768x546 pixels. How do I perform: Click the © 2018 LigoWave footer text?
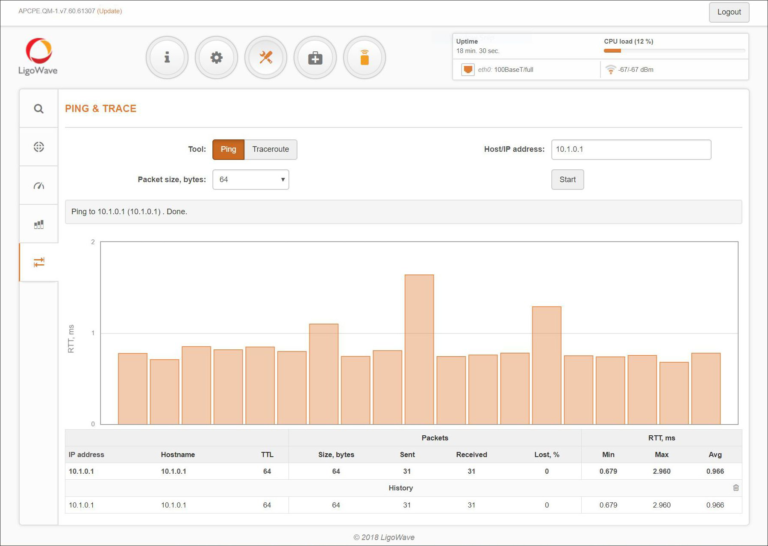pyautogui.click(x=384, y=537)
